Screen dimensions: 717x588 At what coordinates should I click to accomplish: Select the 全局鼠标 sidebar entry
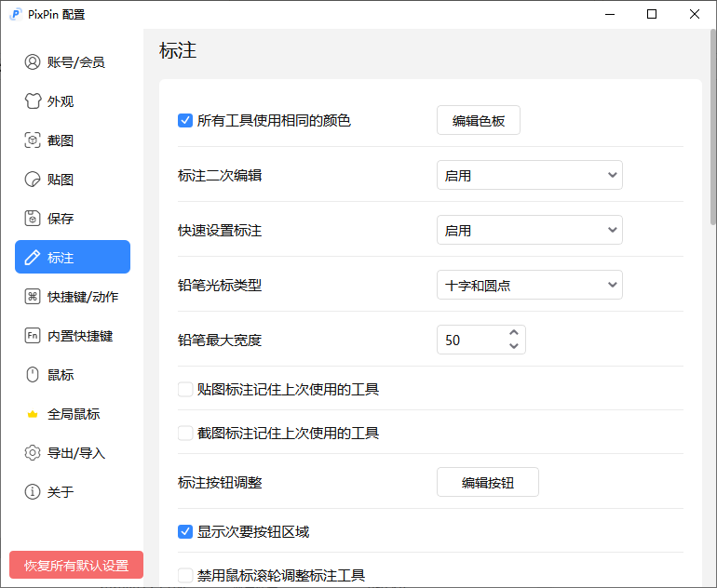(x=73, y=414)
